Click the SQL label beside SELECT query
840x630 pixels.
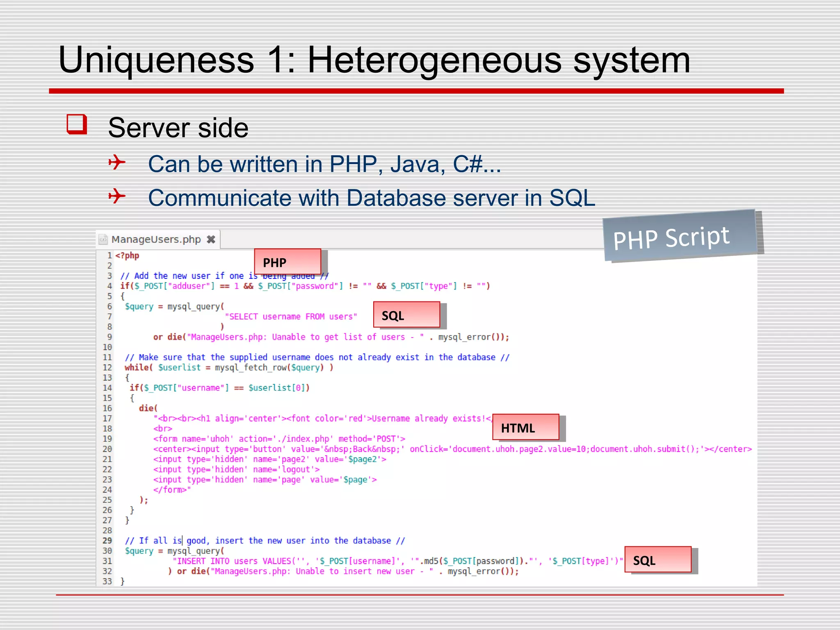coord(406,315)
